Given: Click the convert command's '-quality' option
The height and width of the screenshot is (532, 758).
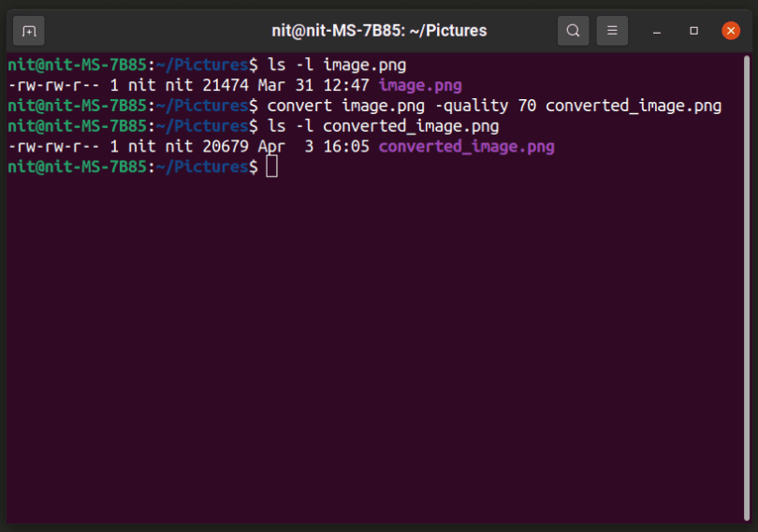Looking at the screenshot, I should 472,106.
